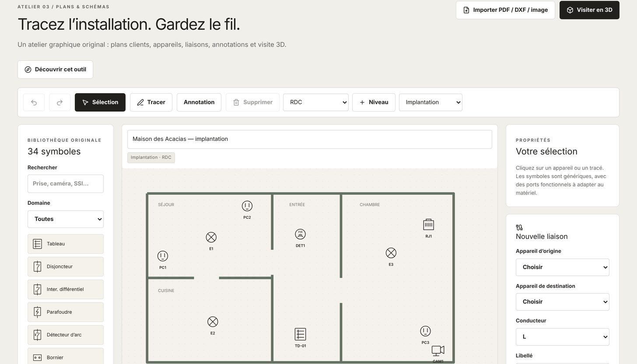Screen dimensions: 637x364
Task: Pick the Tableau symbol from library
Action: [x=66, y=244]
